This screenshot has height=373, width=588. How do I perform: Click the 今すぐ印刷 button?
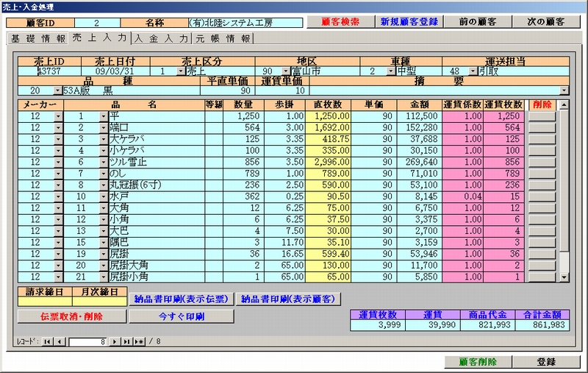coord(182,316)
